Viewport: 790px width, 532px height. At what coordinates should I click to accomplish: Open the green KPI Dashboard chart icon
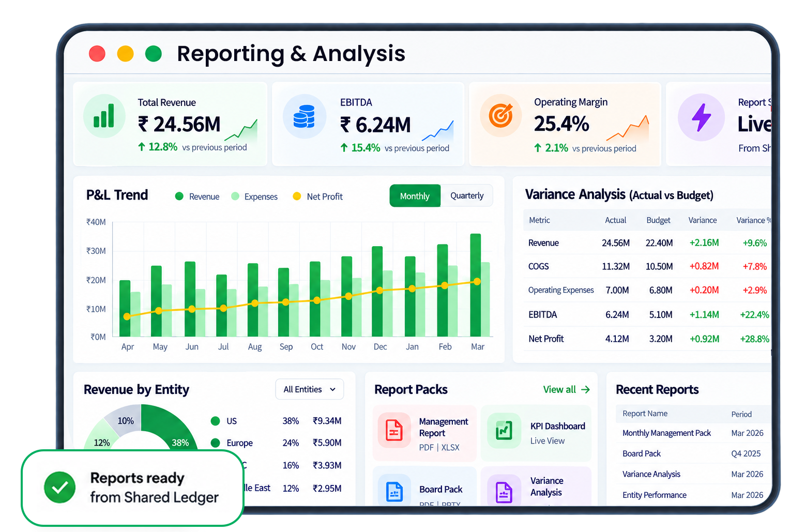(504, 430)
